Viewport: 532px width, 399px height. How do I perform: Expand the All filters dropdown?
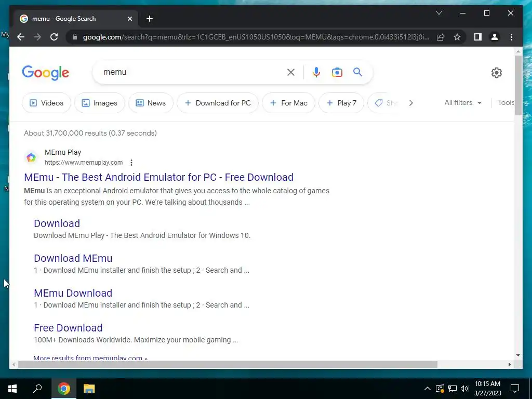click(463, 102)
